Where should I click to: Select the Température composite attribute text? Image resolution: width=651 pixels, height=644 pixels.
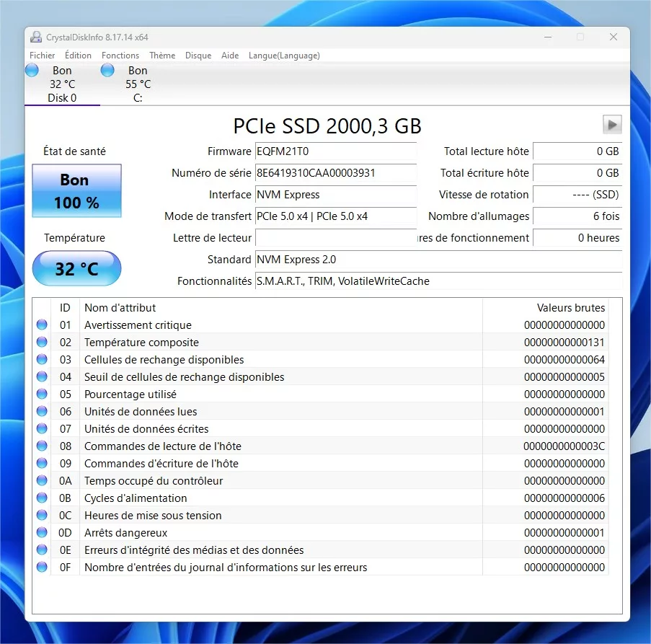(141, 343)
